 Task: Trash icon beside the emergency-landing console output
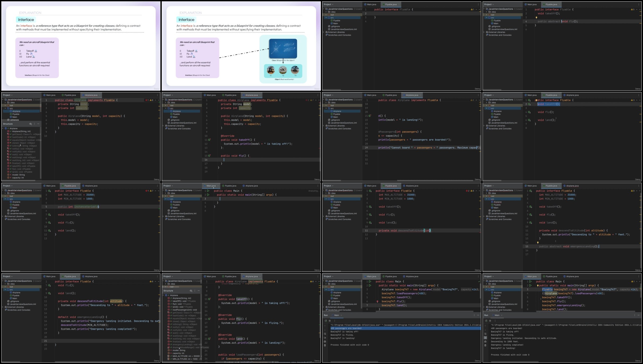pyautogui.click(x=485, y=345)
